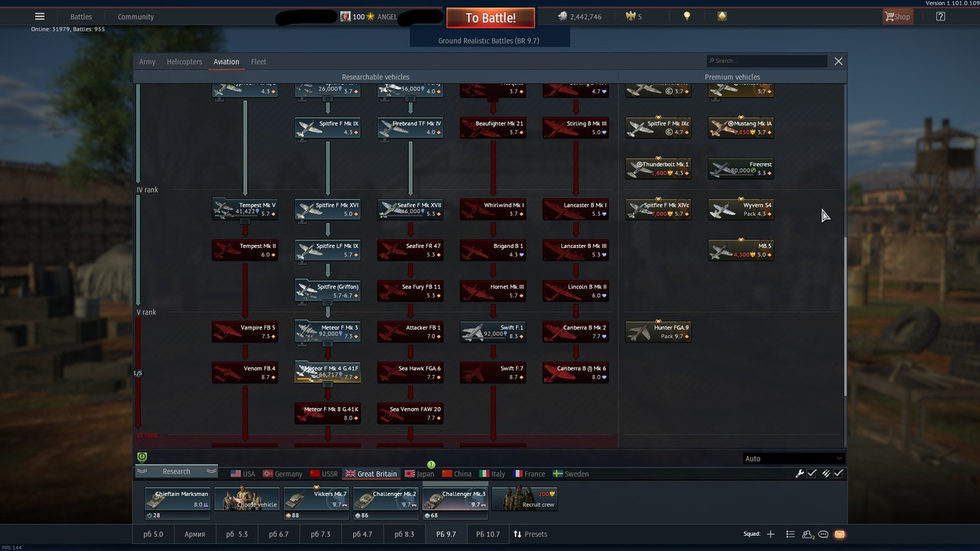
Task: Select the рб 5.0 preset
Action: tap(153, 534)
